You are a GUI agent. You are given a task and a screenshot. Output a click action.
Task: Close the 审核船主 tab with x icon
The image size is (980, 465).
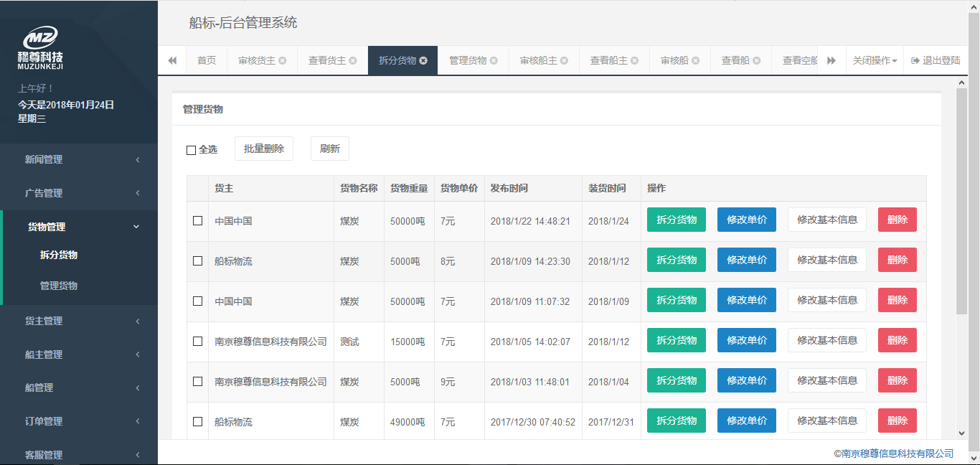click(x=565, y=61)
